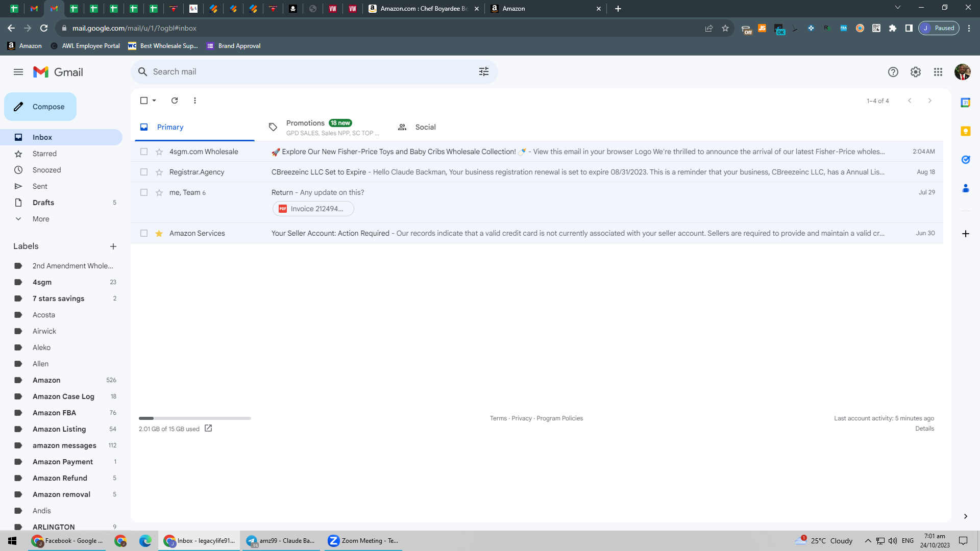
Task: Open the Terms link
Action: tap(498, 418)
